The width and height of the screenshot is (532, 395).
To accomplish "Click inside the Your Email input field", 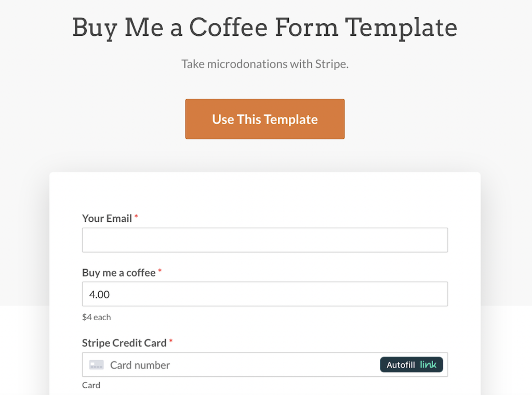I will tap(264, 240).
